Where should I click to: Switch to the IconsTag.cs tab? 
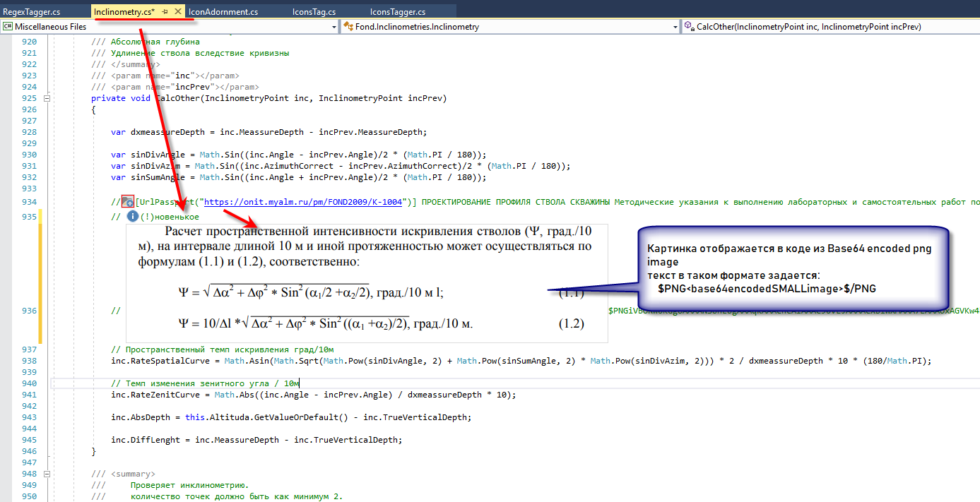313,12
